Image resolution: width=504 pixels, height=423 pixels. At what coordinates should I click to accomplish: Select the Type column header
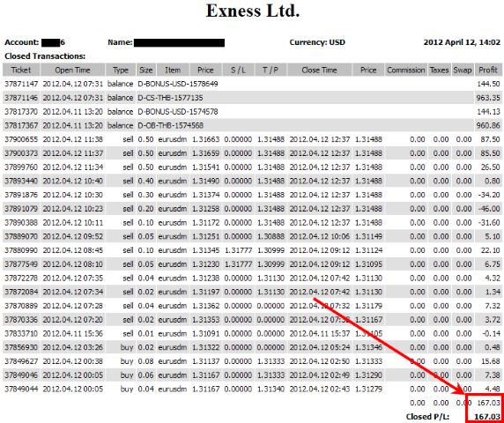click(x=121, y=70)
